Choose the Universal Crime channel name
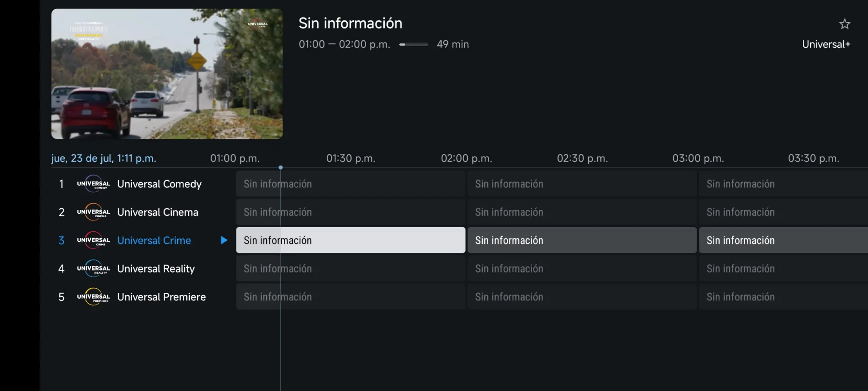 (x=154, y=240)
